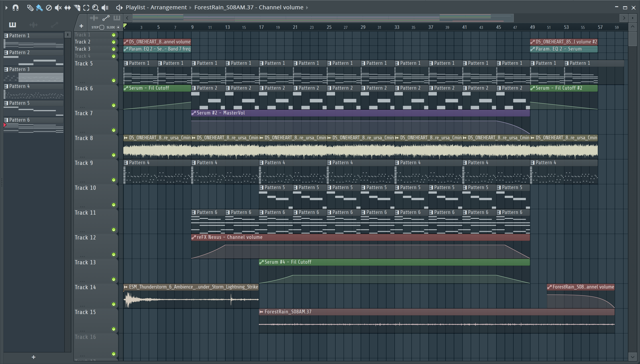Click bar 49 on the timeline ruler
Screen dimensions: 640x364
pyautogui.click(x=532, y=27)
